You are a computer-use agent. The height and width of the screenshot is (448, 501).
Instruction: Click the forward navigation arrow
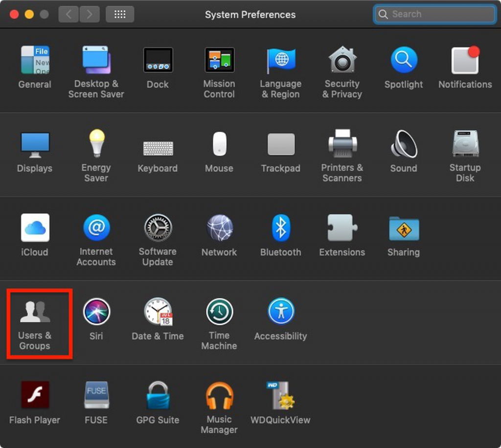tap(90, 14)
